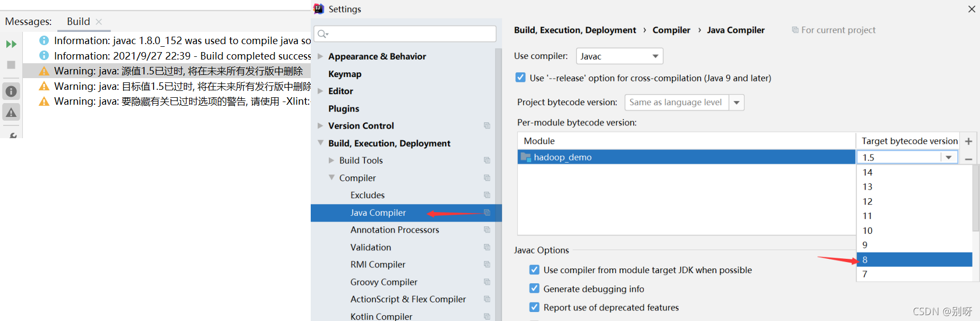Remove module with the minus button

pyautogui.click(x=968, y=159)
